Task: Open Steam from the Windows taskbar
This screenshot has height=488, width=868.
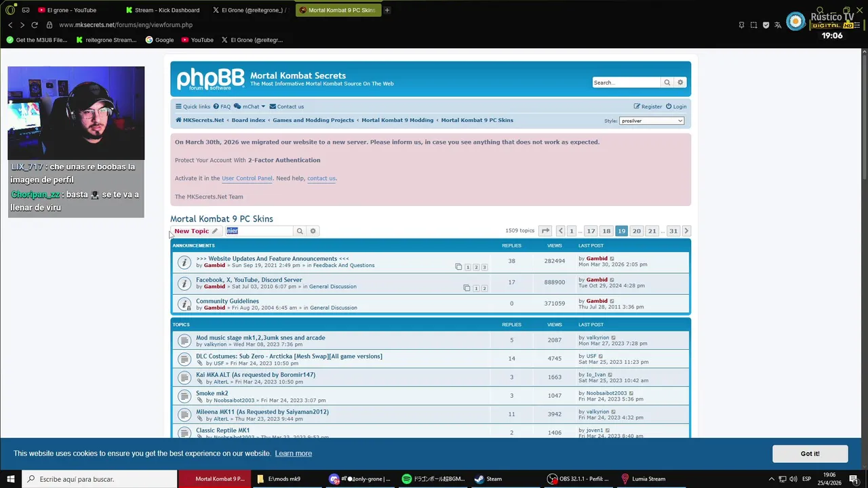Action: [x=488, y=479]
